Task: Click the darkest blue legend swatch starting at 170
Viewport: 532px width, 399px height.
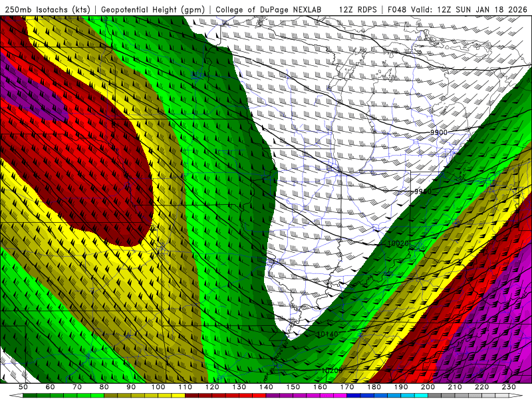Action: (x=354, y=395)
